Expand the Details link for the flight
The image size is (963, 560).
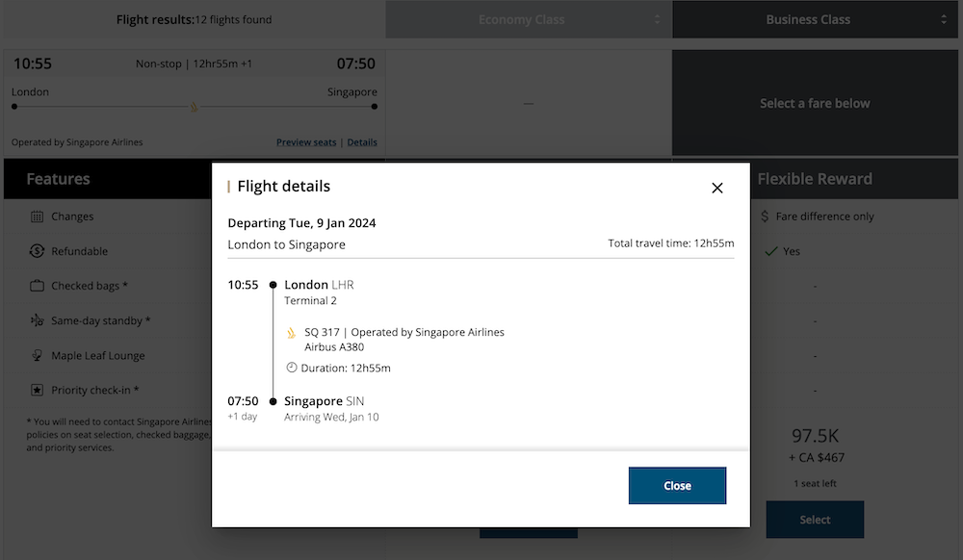[x=362, y=141]
